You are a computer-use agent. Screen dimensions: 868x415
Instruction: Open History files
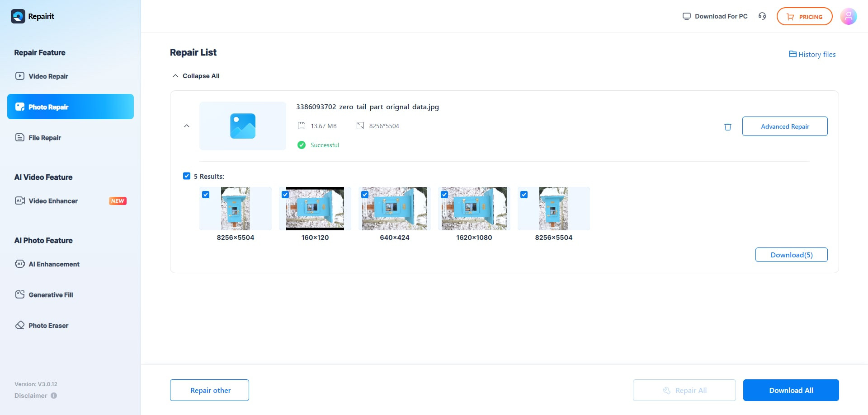click(x=812, y=54)
